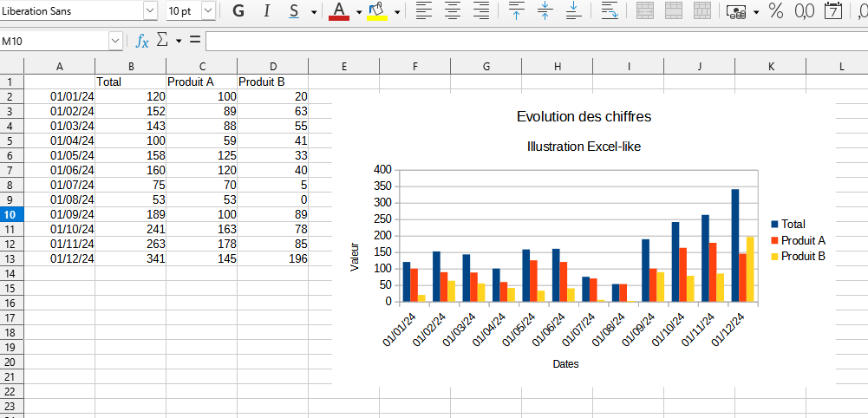Select the 'Produit A' header cell
The height and width of the screenshot is (418, 868).
pos(201,82)
